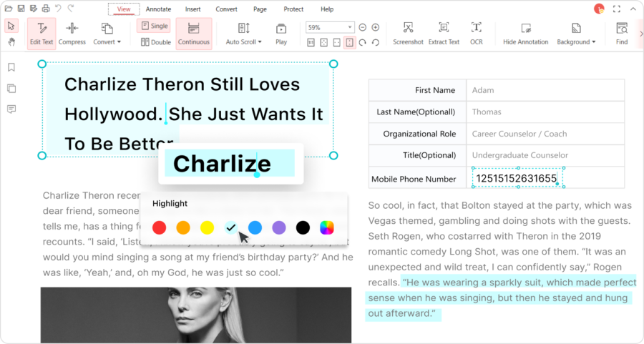Image resolution: width=644 pixels, height=344 pixels.
Task: Select the arrow pointer tool
Action: tap(11, 26)
